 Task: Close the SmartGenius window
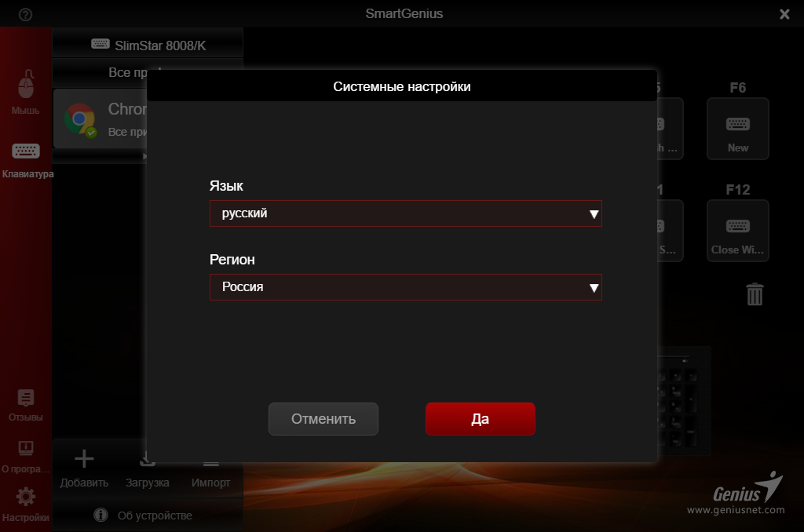coord(784,14)
